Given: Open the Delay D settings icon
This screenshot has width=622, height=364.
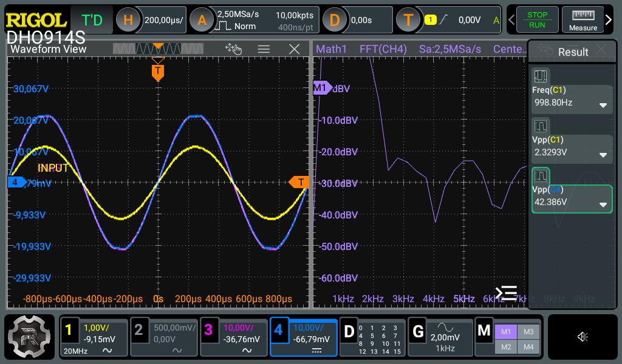Looking at the screenshot, I should coord(335,20).
